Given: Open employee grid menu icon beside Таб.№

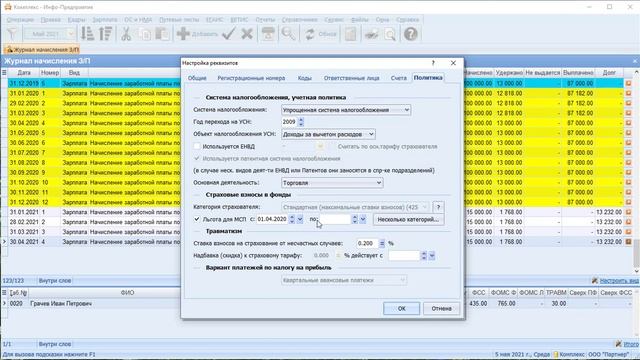Looking at the screenshot, I should [x=4, y=293].
